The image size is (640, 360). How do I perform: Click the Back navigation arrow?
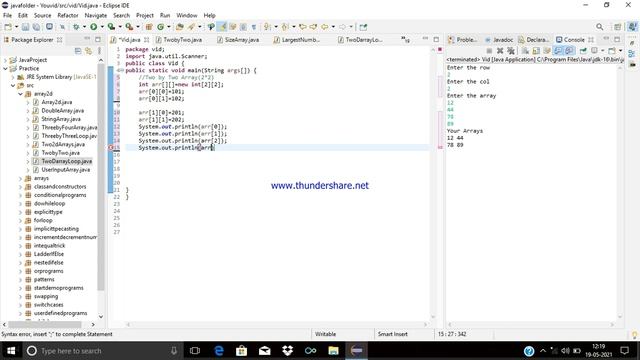pyautogui.click(x=324, y=27)
